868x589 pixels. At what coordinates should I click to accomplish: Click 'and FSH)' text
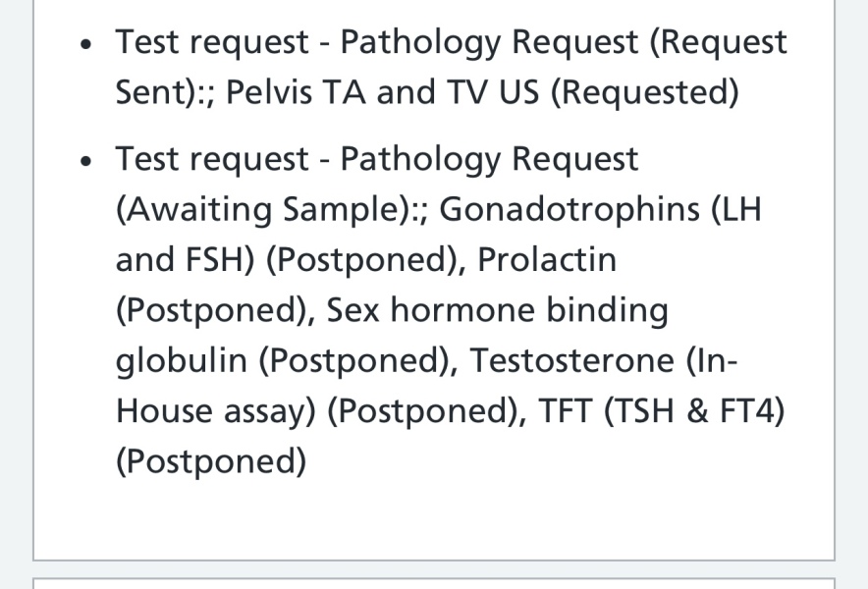point(186,260)
